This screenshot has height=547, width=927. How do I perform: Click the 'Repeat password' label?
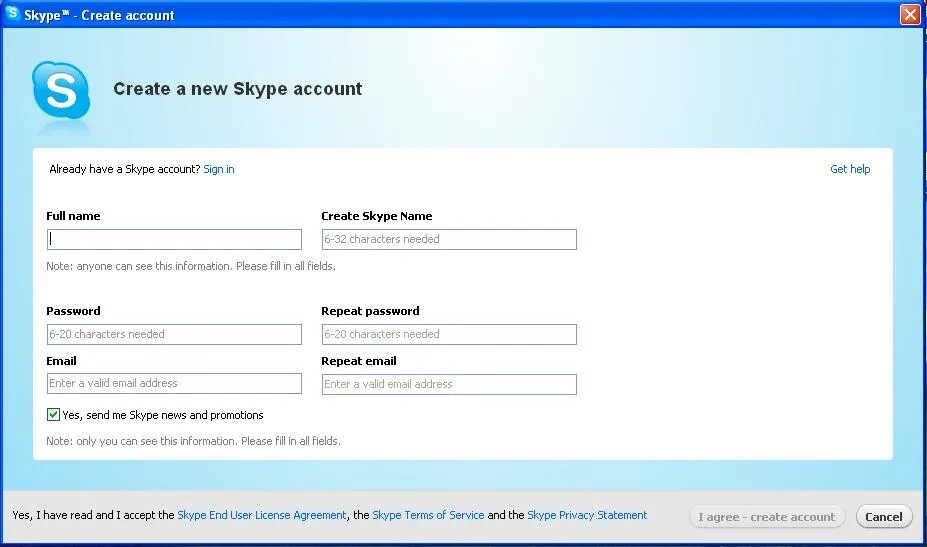tap(370, 311)
